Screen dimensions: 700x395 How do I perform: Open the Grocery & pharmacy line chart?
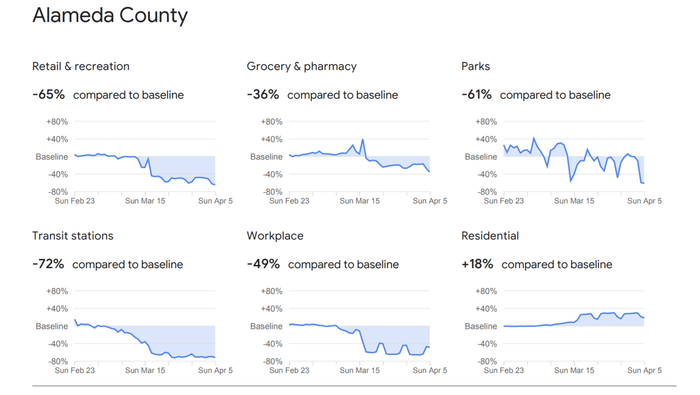(359, 157)
